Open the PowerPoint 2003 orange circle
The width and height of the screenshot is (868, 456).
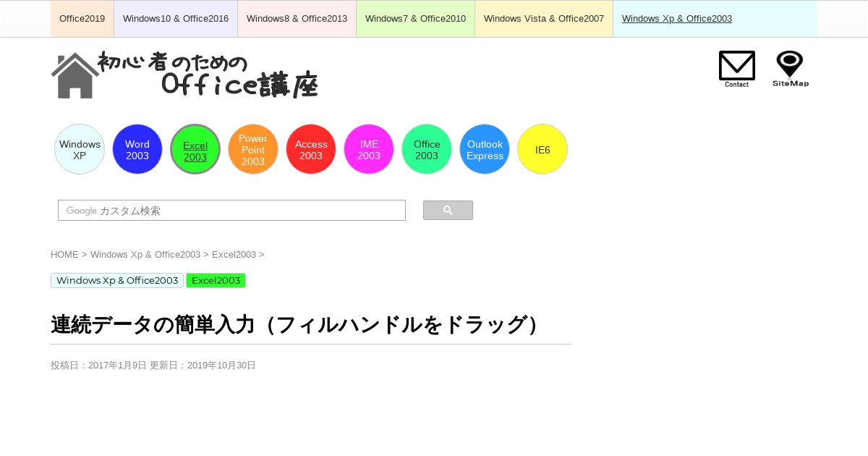(x=253, y=149)
